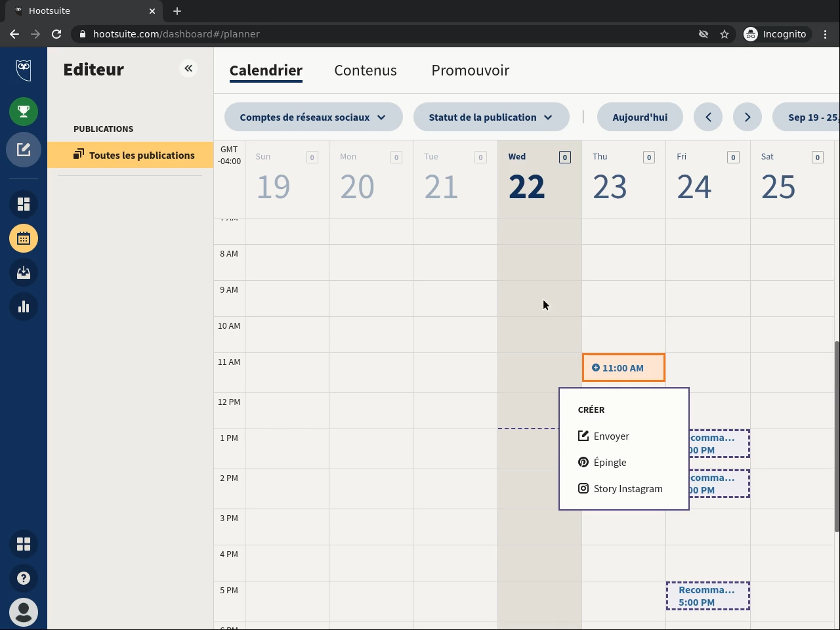This screenshot has width=840, height=630.
Task: Click the post count badge for Sunday 19
Action: click(312, 157)
